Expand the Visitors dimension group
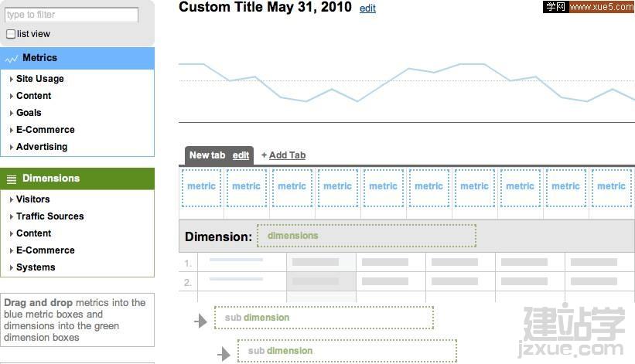 [x=32, y=199]
